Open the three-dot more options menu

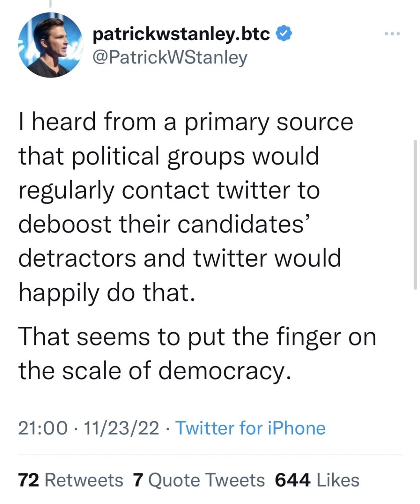coord(392,34)
